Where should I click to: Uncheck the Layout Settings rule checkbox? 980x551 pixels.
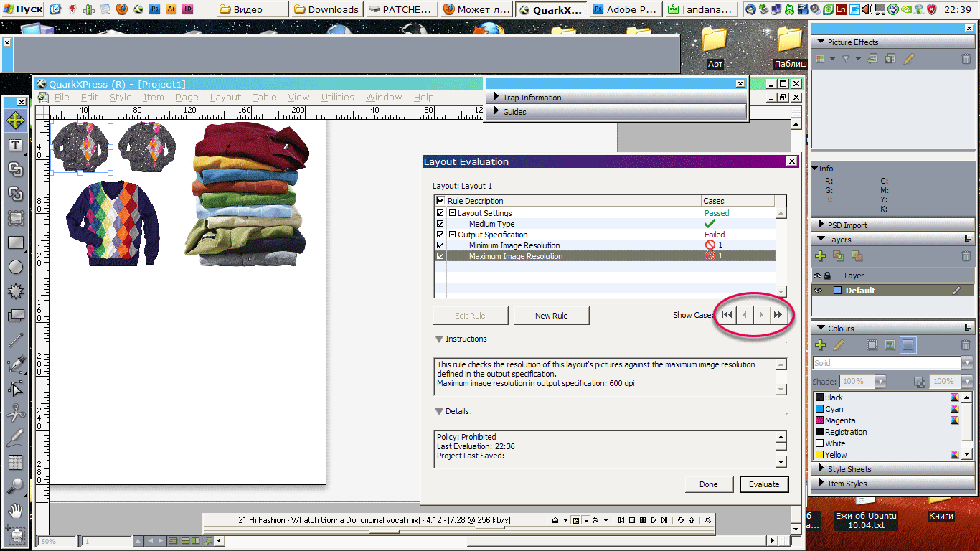440,213
